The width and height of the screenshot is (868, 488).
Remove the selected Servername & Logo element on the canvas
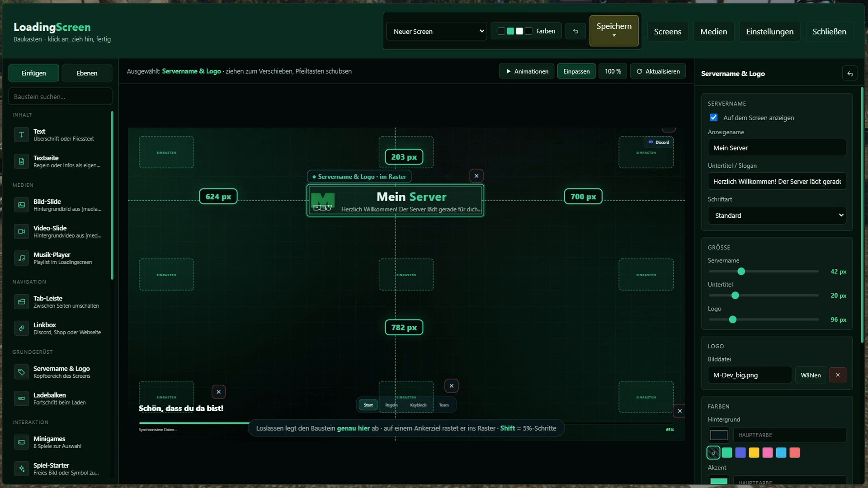tap(476, 176)
